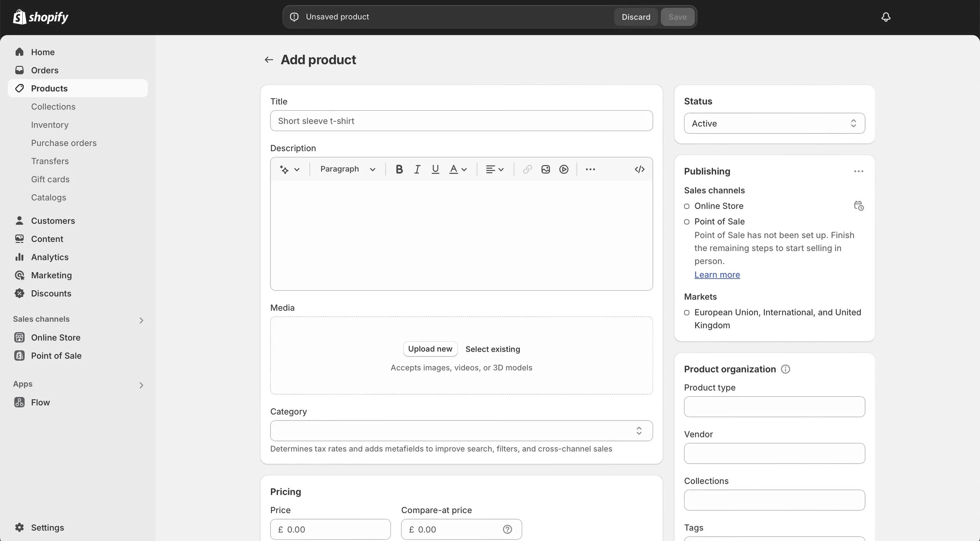Screen dimensions: 980x541
Task: Open Collections under Products
Action: pos(53,107)
